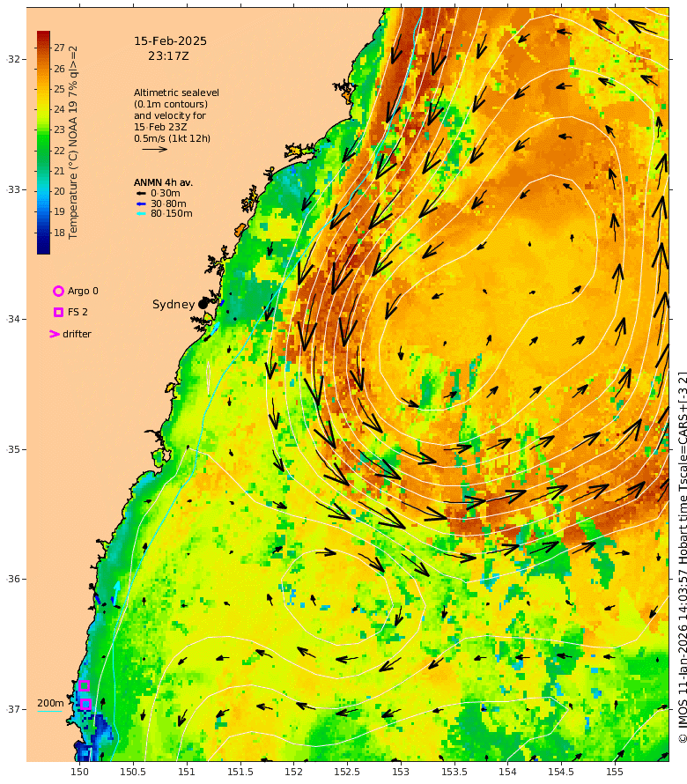
Task: Click the 'FS 2' legend label
Action: coord(78,312)
